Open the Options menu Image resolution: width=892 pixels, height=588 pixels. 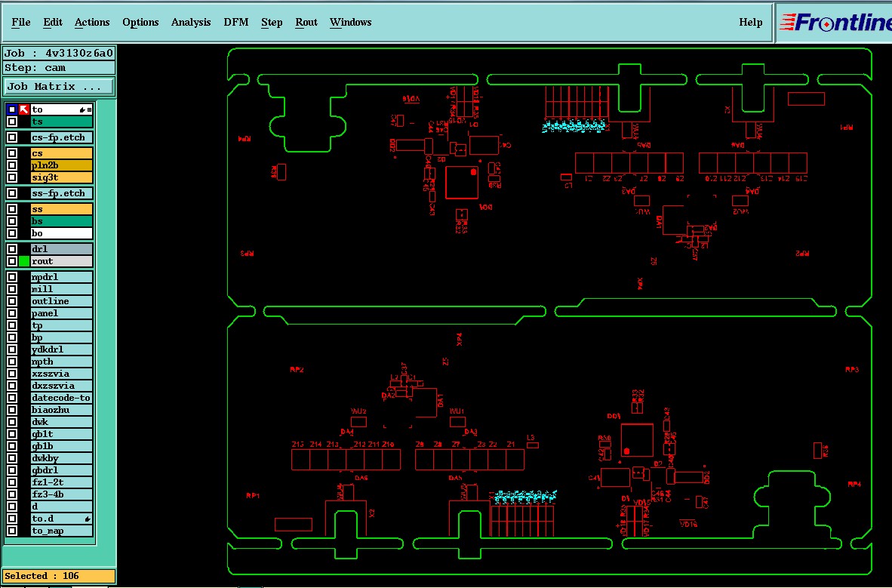tap(140, 22)
